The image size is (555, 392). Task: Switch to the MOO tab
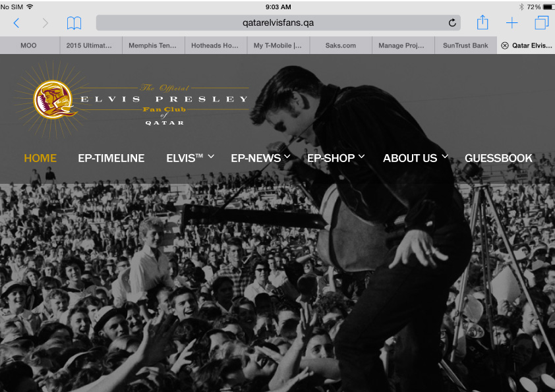pos(28,45)
